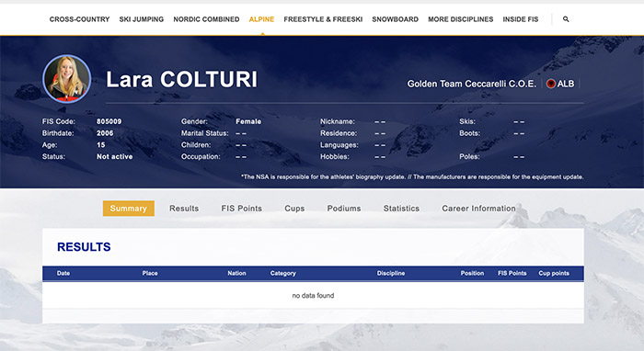644x351 pixels.
Task: Select the Alpine menu item
Action: coord(261,19)
